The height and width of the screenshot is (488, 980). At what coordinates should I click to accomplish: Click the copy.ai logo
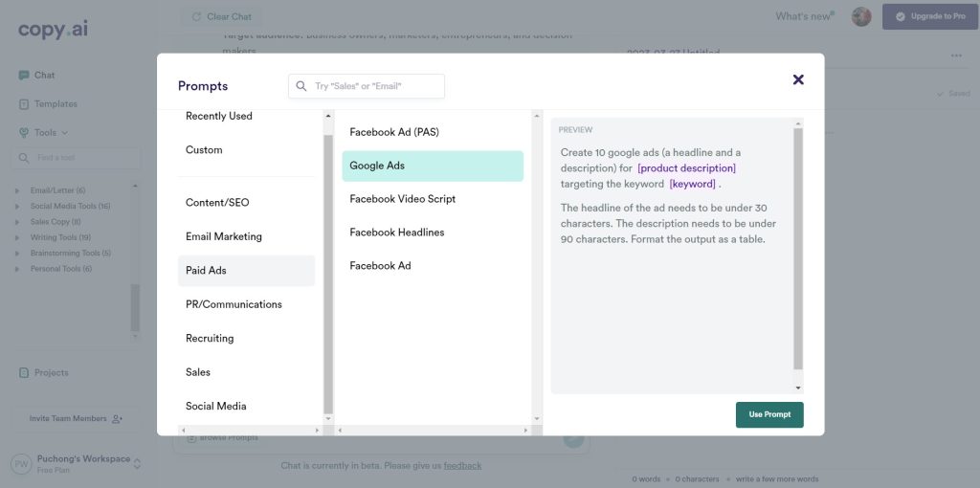pos(54,30)
